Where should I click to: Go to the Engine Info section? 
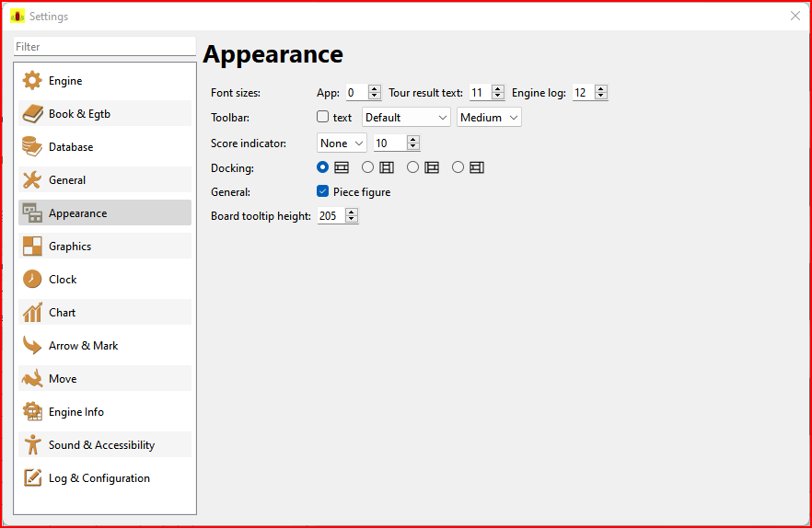click(75, 412)
